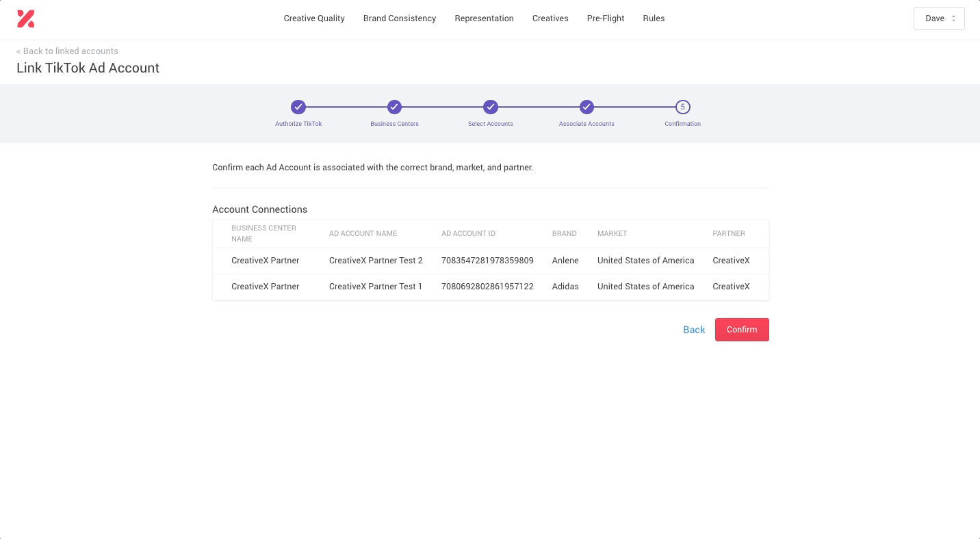
Task: Select the CreativeX Partner Test 1 cell
Action: [376, 287]
